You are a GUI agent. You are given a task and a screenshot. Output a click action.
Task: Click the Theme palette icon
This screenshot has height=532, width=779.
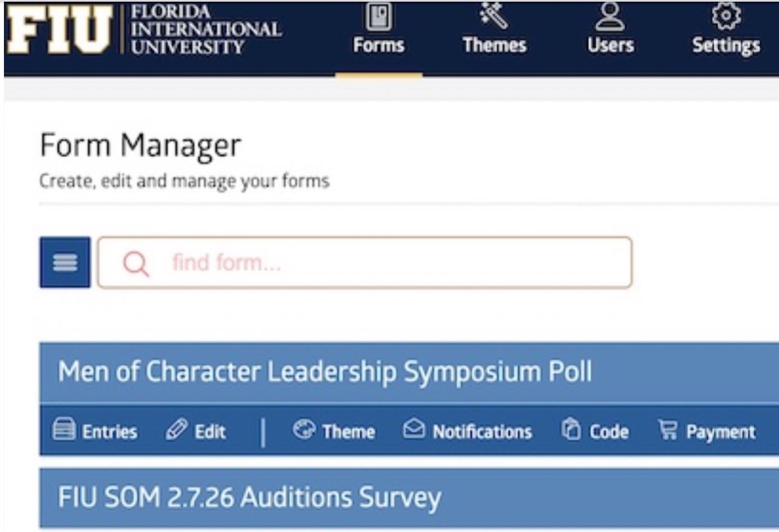(x=304, y=430)
